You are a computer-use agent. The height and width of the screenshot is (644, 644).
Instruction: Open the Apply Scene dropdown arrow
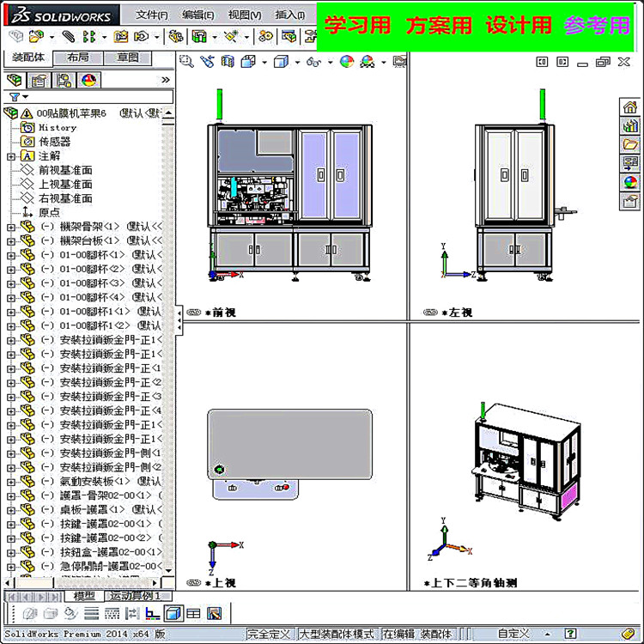[384, 63]
